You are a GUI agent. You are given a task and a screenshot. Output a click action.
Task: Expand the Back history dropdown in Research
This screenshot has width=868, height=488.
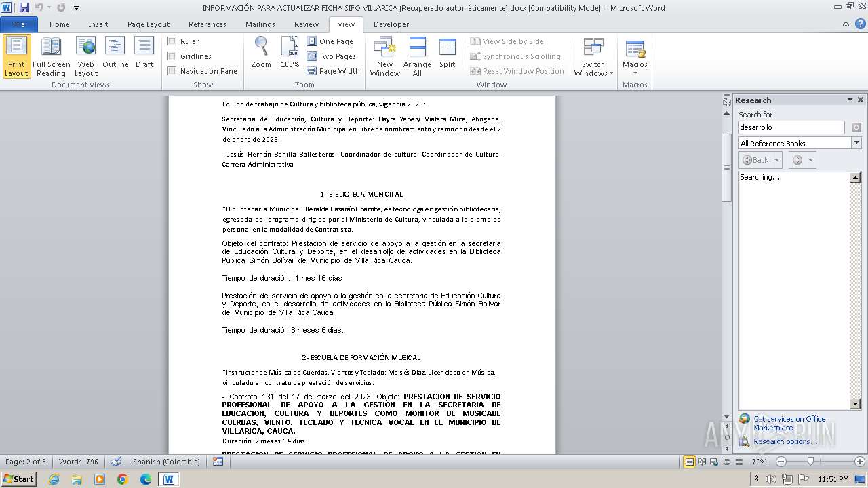[x=777, y=160]
